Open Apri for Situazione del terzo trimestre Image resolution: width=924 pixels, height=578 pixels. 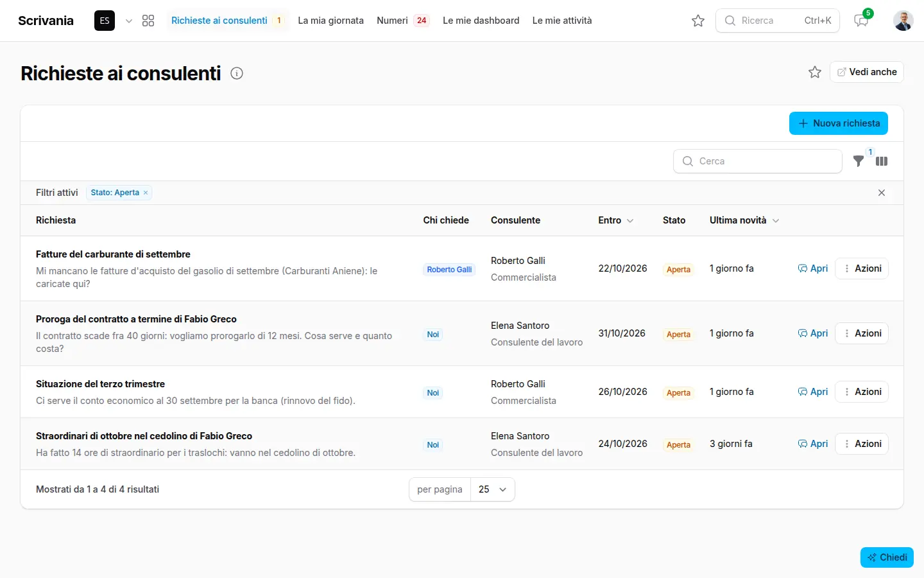click(813, 392)
